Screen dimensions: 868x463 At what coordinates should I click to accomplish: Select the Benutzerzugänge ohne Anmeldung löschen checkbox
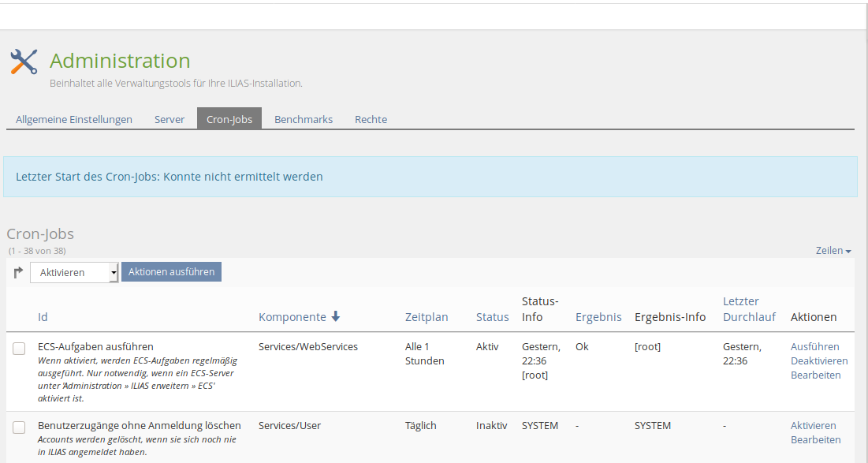pos(19,428)
